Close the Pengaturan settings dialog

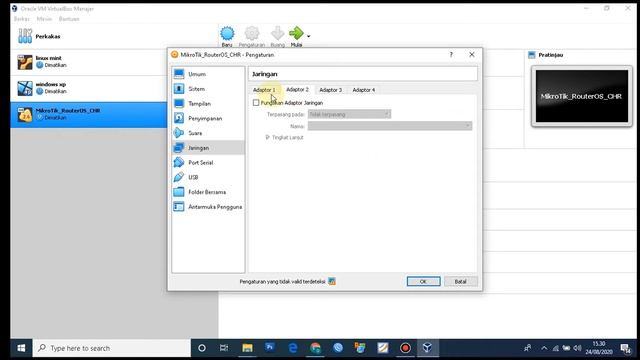pyautogui.click(x=472, y=54)
